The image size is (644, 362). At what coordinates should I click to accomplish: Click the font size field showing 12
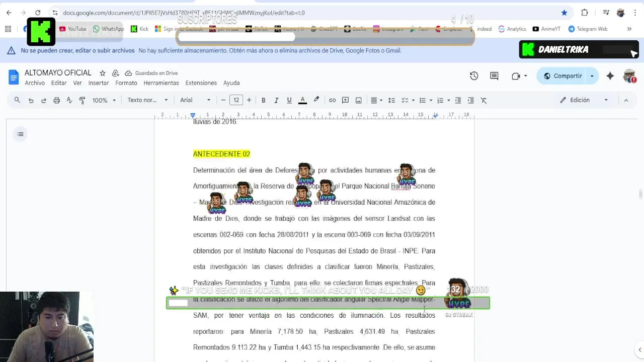[x=236, y=100]
